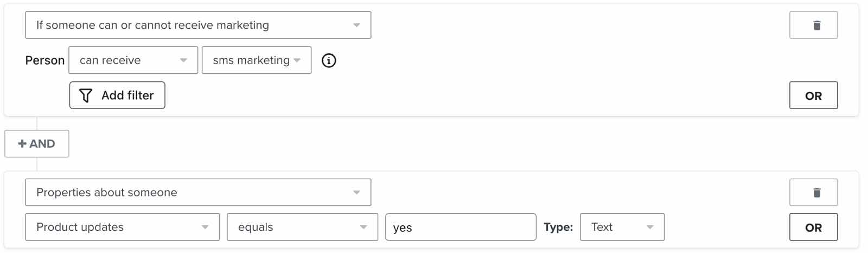Click the 'Add filter' text label
Image resolution: width=868 pixels, height=253 pixels.
(x=127, y=96)
